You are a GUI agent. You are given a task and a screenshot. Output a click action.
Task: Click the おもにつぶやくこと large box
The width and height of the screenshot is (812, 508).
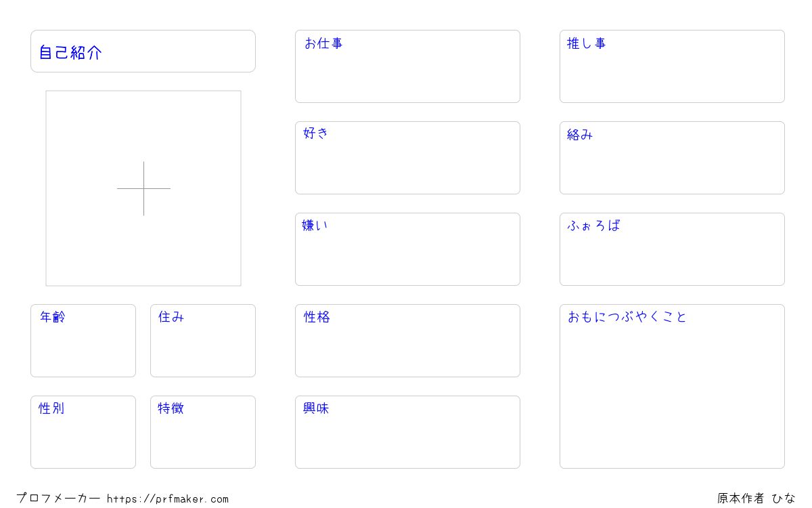pos(672,386)
